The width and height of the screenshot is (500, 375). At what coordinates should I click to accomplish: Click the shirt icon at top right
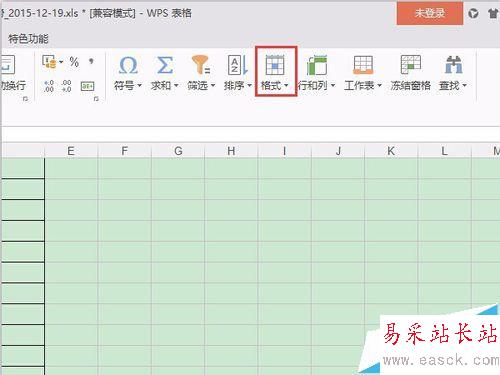click(493, 14)
